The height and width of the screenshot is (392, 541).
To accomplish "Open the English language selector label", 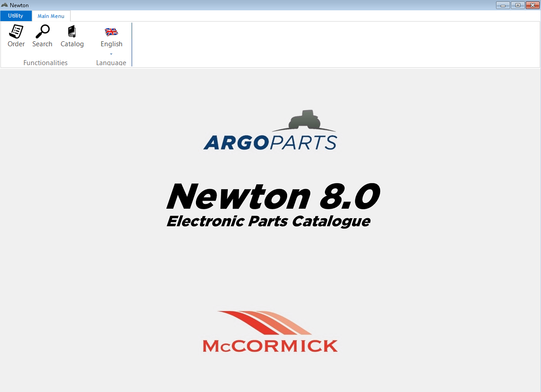I will (111, 44).
